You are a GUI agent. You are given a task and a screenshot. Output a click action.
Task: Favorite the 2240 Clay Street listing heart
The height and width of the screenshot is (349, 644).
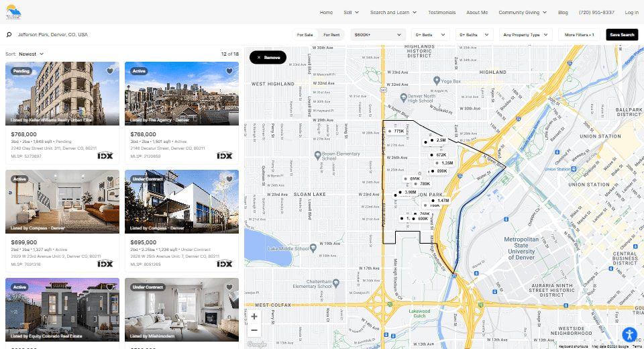point(110,70)
